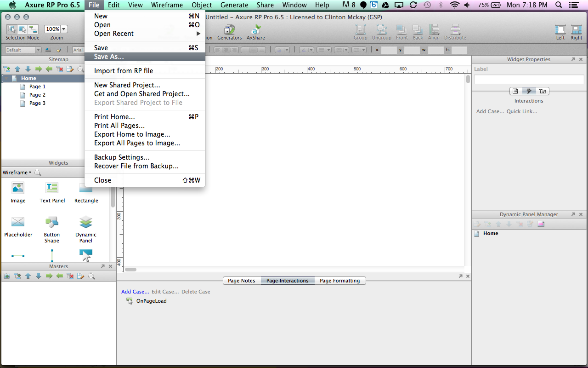
Task: Select the Dynamic Panel widget
Action: pyautogui.click(x=86, y=230)
